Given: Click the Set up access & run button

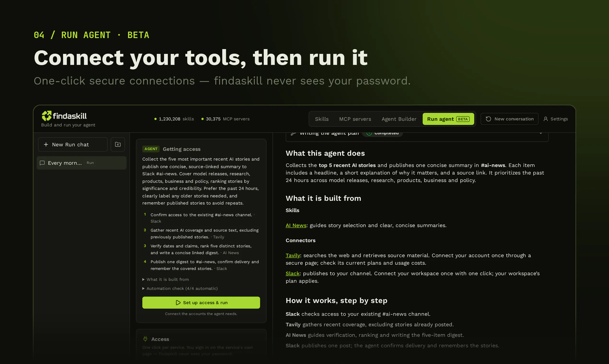Looking at the screenshot, I should tap(201, 303).
